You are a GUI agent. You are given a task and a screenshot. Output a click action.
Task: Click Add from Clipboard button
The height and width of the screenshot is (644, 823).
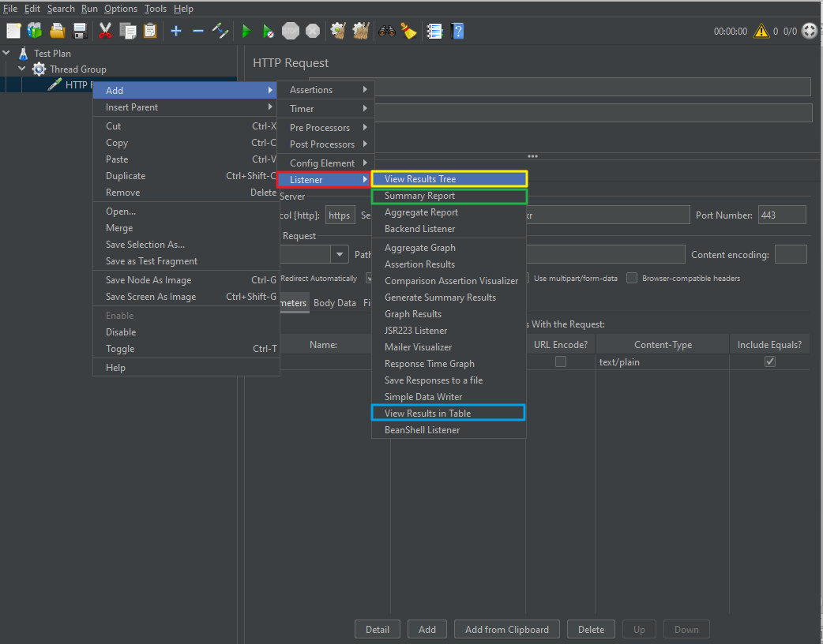tap(506, 629)
